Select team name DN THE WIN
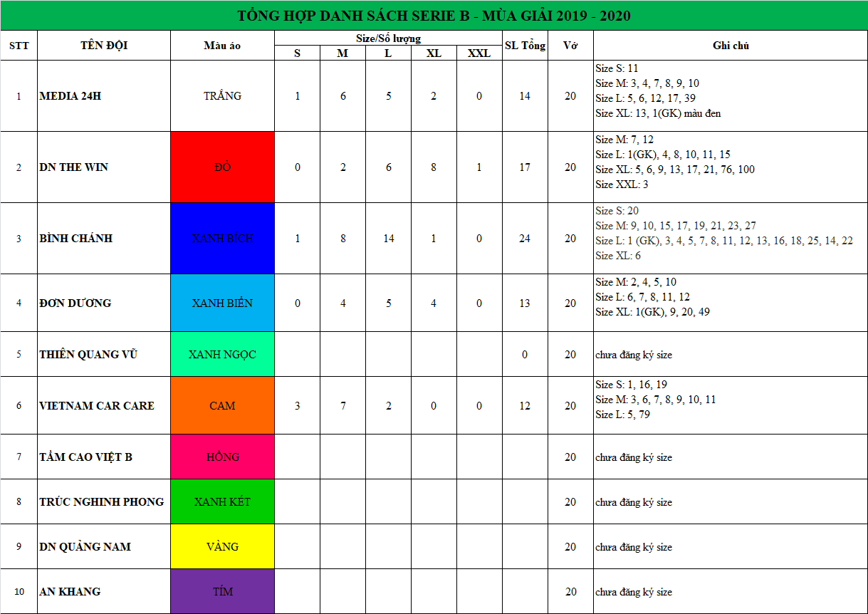The width and height of the screenshot is (868, 614). tap(73, 167)
